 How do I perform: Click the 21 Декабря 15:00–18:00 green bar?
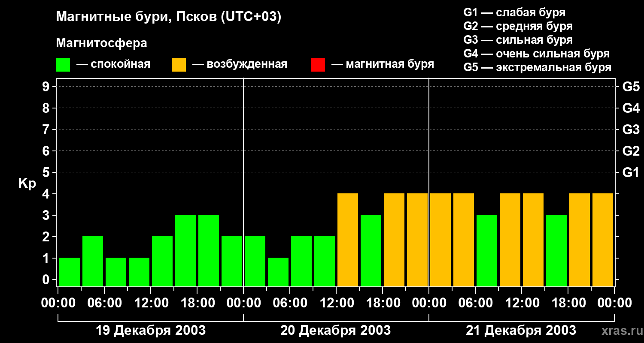pyautogui.click(x=556, y=250)
